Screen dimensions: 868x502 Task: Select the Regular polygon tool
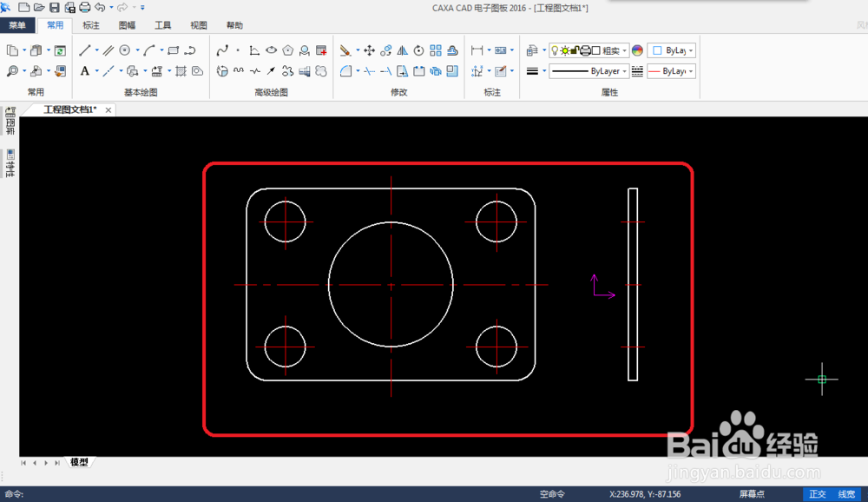point(288,50)
